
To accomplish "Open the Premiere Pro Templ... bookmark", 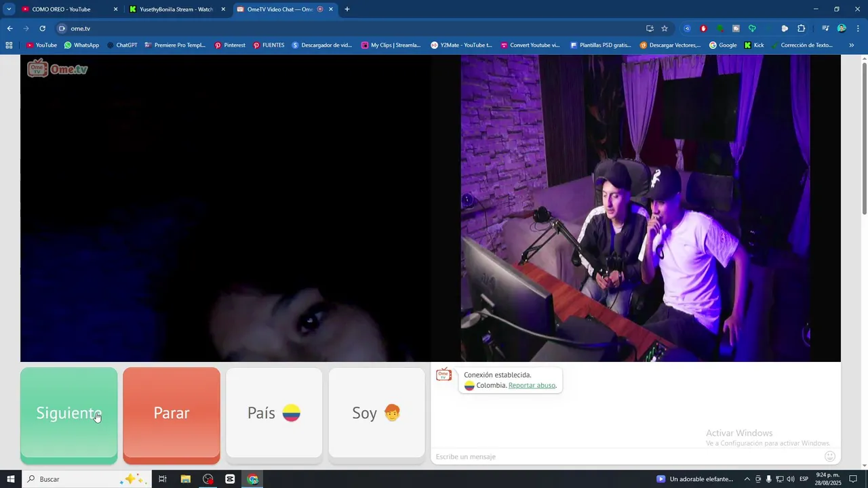I will pyautogui.click(x=175, y=45).
